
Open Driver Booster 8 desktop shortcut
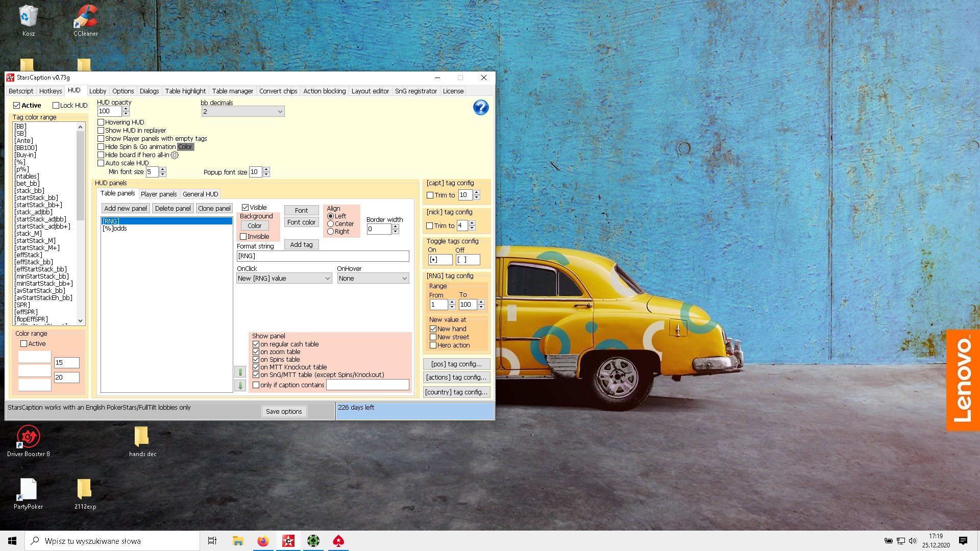pos(29,437)
